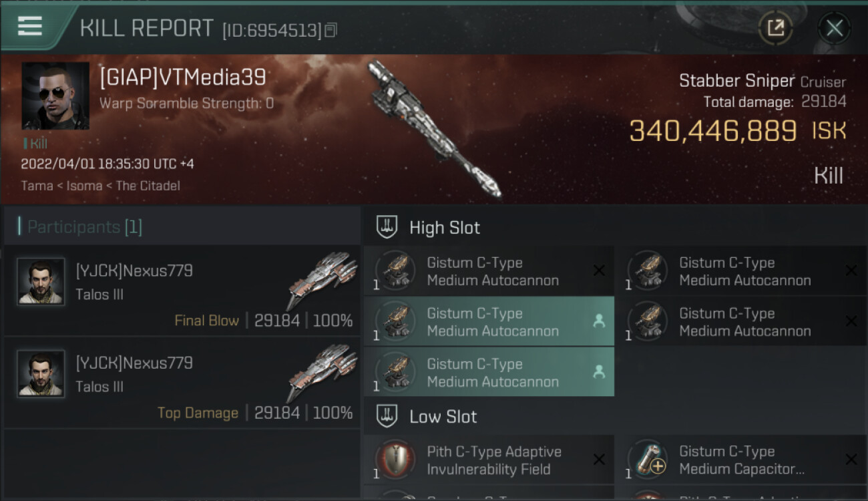Select the Pith C-Type Adaptive Invulnerability Field
The width and height of the screenshot is (868, 501).
coord(489,460)
